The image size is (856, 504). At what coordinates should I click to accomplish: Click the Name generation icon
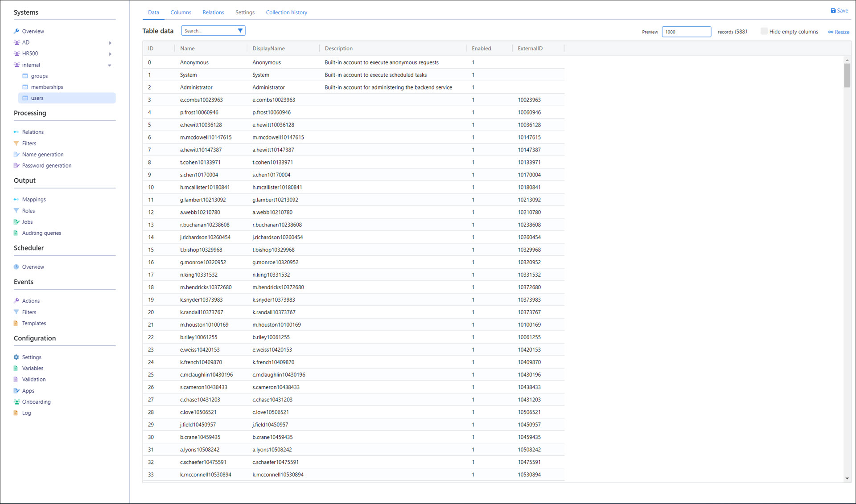(16, 154)
